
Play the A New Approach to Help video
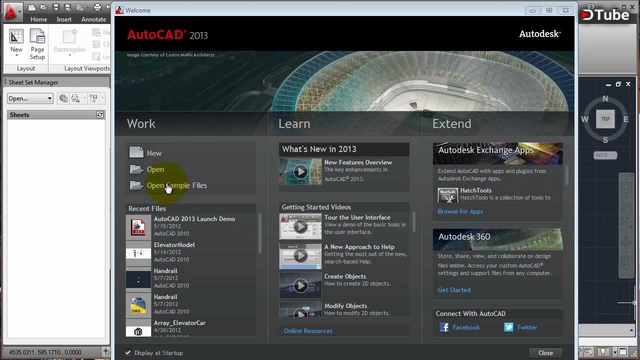300,256
